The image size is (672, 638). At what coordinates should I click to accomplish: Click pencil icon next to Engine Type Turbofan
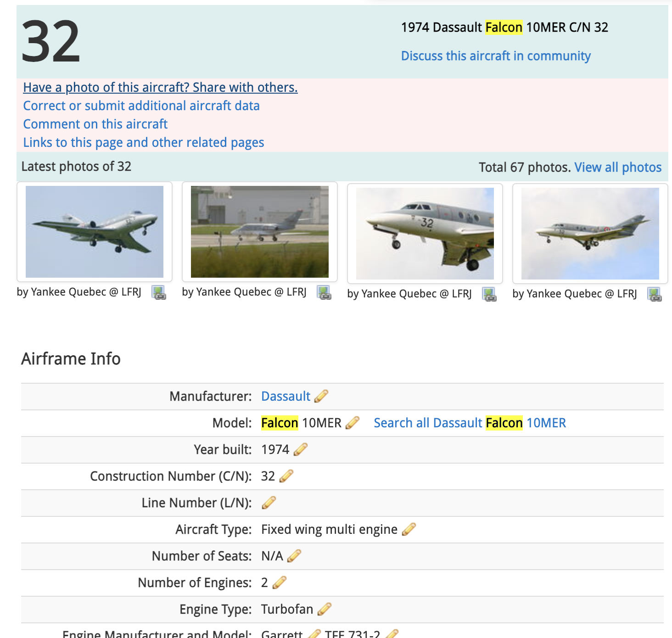[x=324, y=609]
